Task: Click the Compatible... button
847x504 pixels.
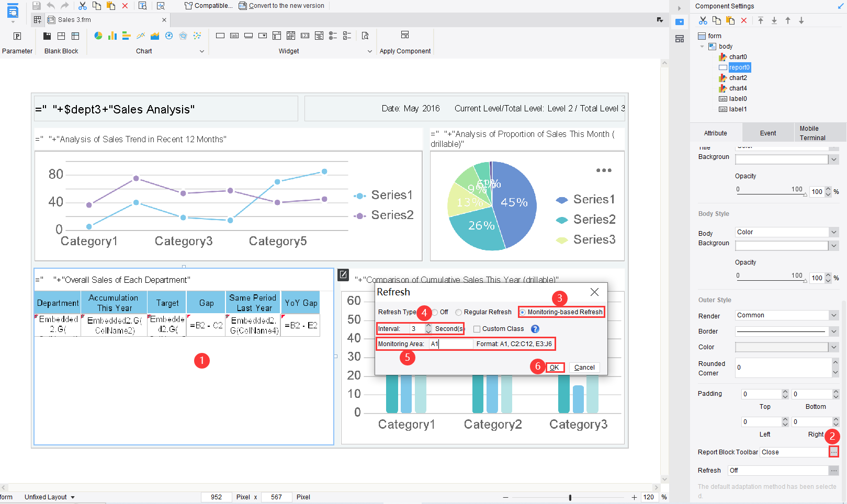Action: tap(209, 6)
